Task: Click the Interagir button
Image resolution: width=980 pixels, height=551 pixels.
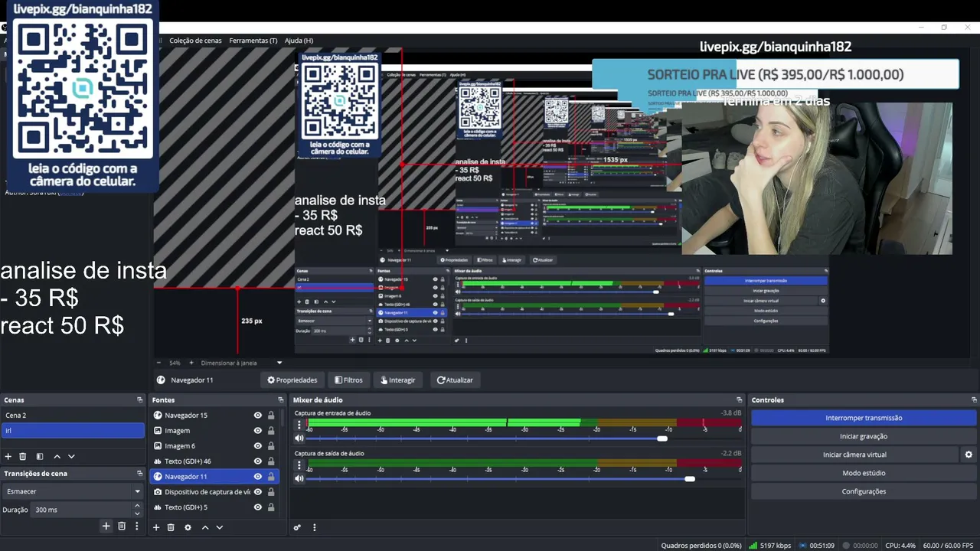Action: [398, 380]
